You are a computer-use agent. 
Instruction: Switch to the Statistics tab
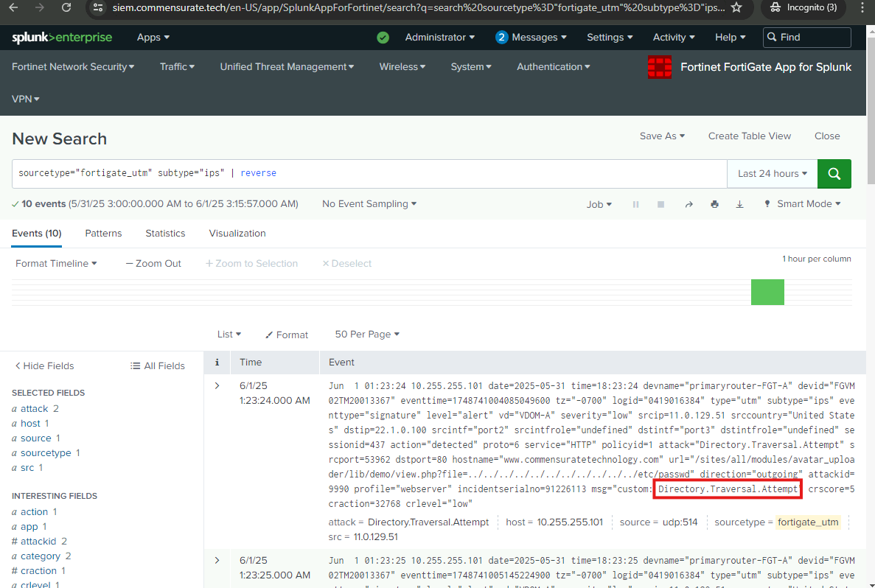click(x=165, y=234)
